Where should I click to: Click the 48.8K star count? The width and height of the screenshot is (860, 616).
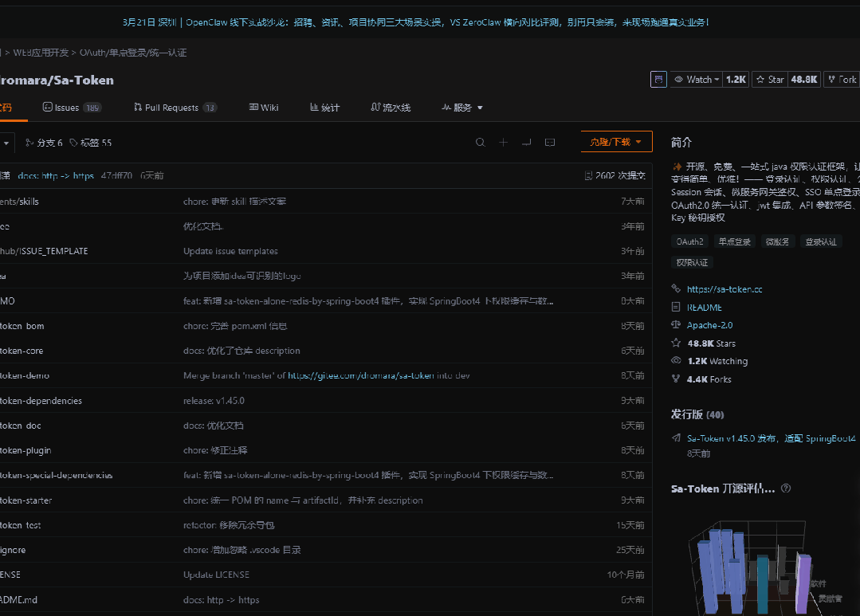coord(804,80)
